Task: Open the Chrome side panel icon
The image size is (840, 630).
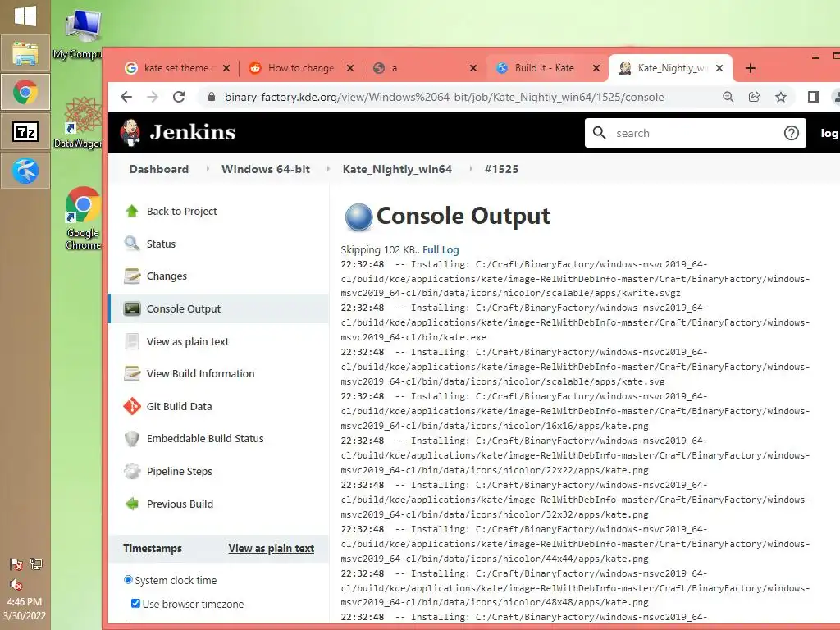Action: [813, 97]
